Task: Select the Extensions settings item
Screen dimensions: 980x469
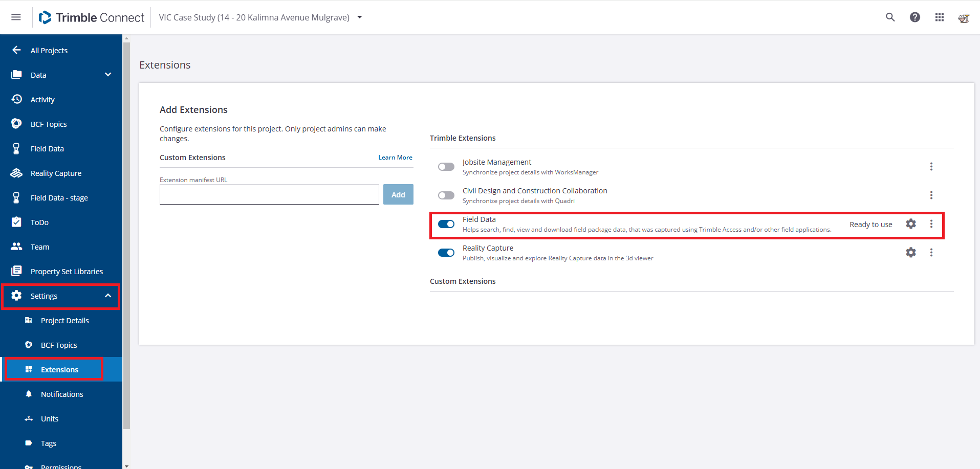Action: tap(61, 369)
